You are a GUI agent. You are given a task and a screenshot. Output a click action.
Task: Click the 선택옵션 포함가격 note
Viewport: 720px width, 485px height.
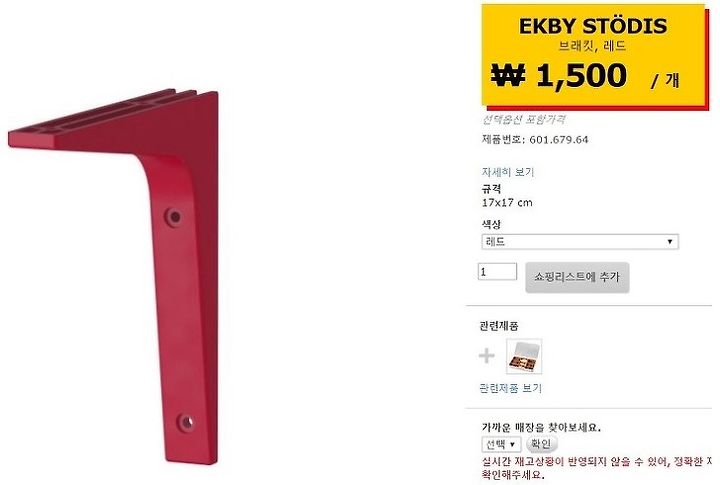point(523,119)
